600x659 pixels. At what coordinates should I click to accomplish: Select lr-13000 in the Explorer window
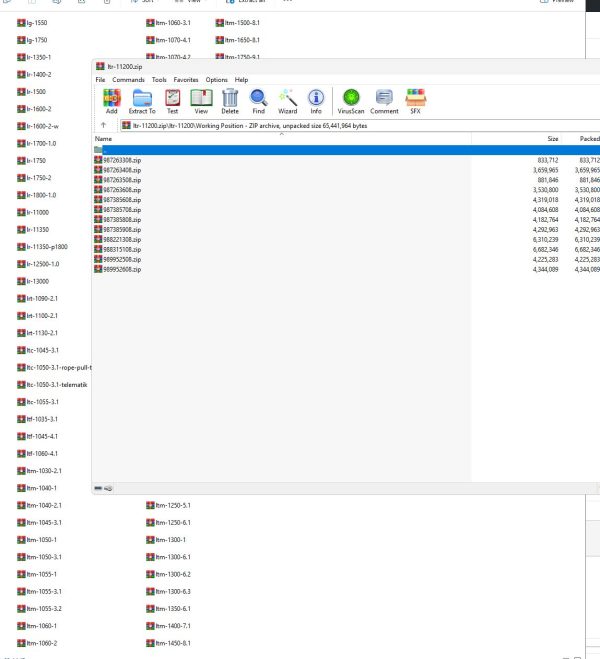pyautogui.click(x=33, y=281)
